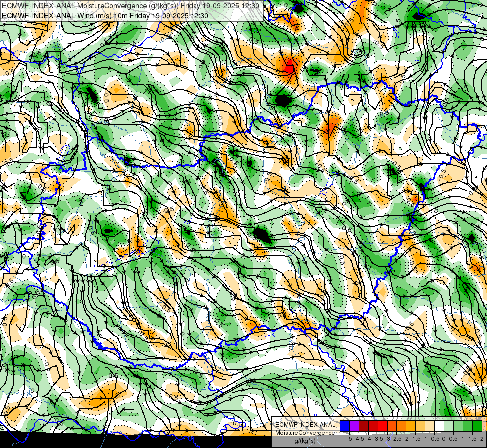Click the palest green swatch between 0 and 0.5
Image resolution: width=487 pixels, height=448 pixels.
pyautogui.click(x=449, y=426)
